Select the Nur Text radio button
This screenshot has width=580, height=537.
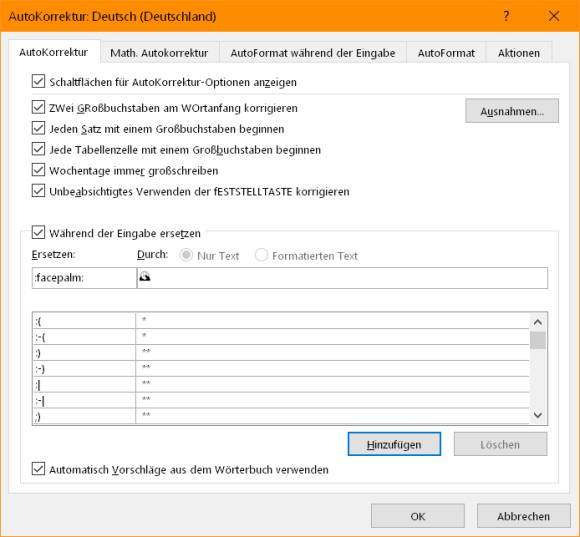coord(186,255)
